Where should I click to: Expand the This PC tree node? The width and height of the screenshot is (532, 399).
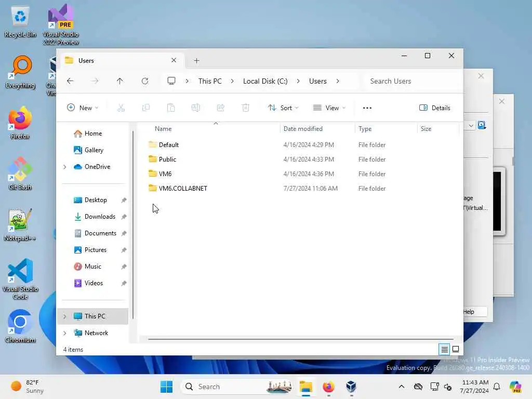pos(65,316)
